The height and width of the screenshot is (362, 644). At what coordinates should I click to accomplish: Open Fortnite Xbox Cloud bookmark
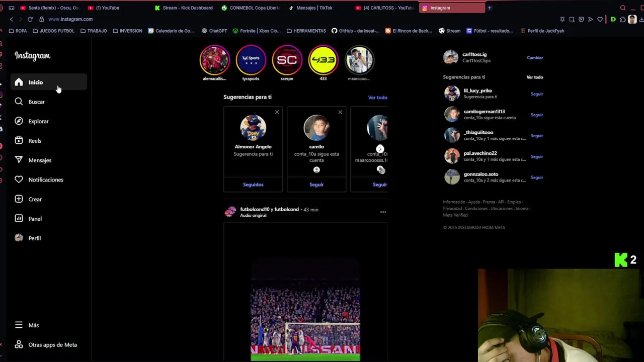tap(257, 31)
